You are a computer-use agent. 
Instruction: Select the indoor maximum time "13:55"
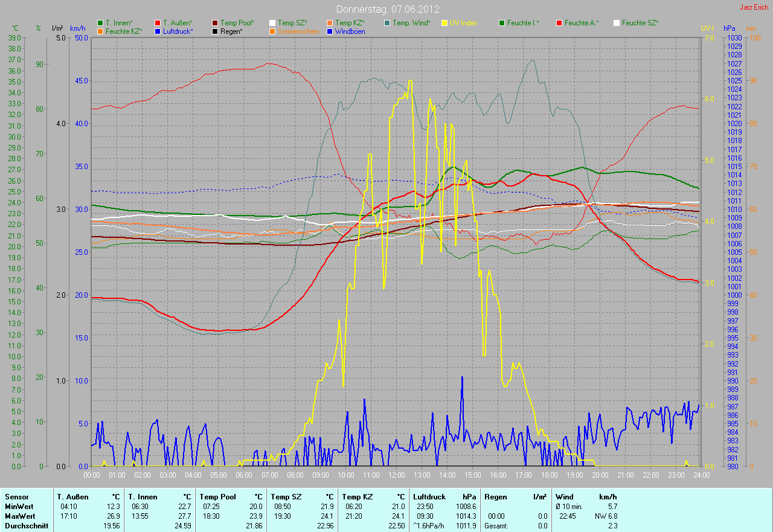tap(140, 516)
